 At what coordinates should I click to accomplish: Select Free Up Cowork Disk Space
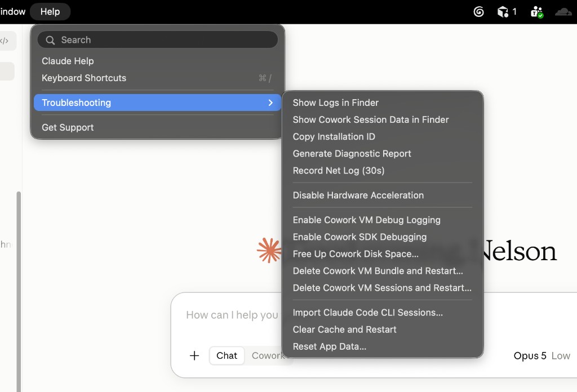coord(383,254)
